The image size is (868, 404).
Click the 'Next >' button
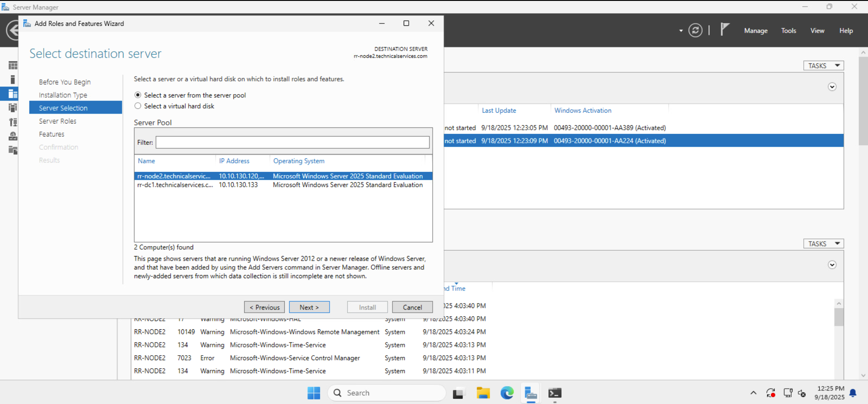pyautogui.click(x=309, y=307)
